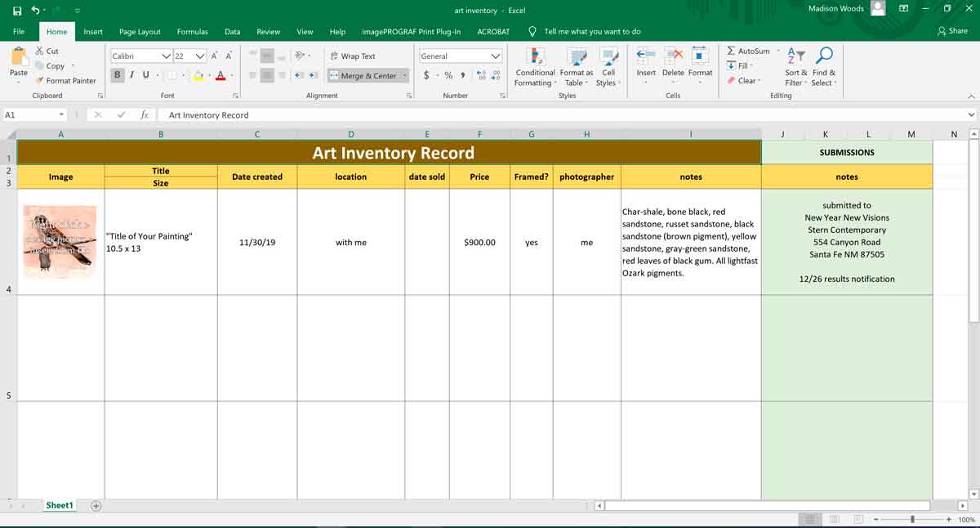The width and height of the screenshot is (980, 528).
Task: Click the Share button
Action: 952,31
